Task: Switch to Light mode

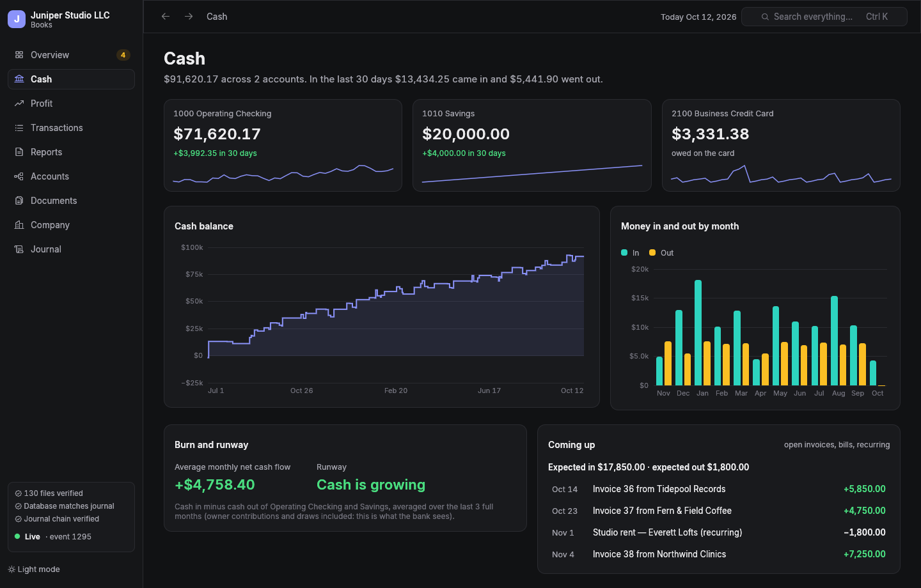Action: [x=34, y=569]
